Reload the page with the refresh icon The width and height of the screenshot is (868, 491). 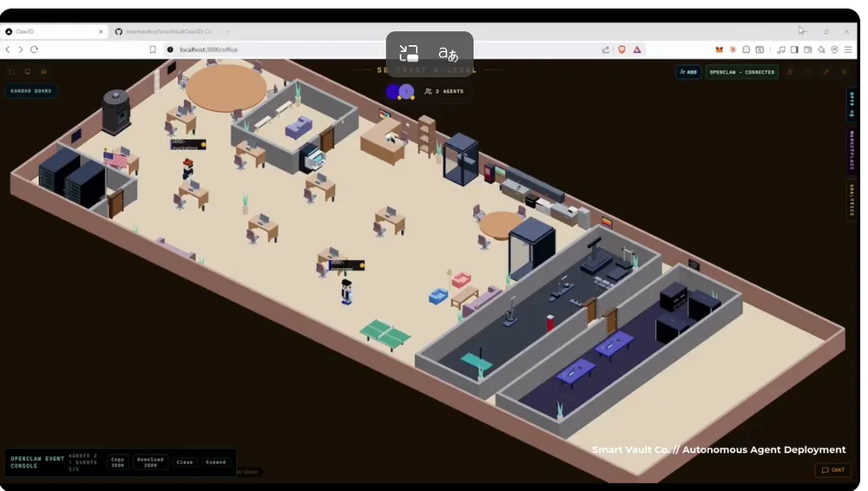tap(35, 49)
